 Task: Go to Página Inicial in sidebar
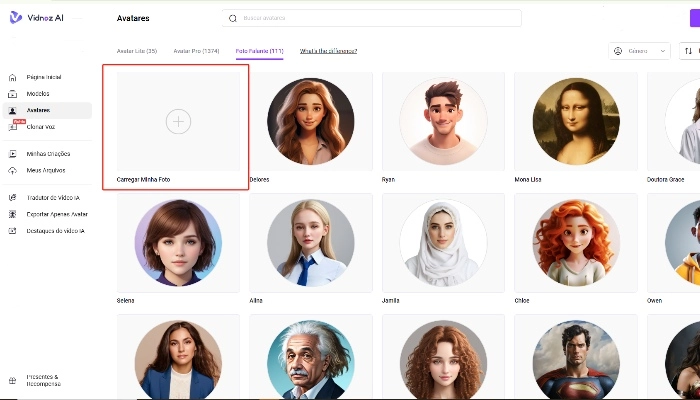coord(44,77)
